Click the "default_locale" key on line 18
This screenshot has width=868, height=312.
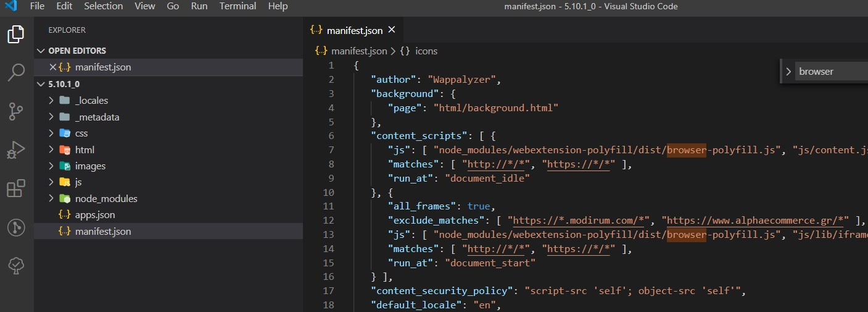point(416,305)
